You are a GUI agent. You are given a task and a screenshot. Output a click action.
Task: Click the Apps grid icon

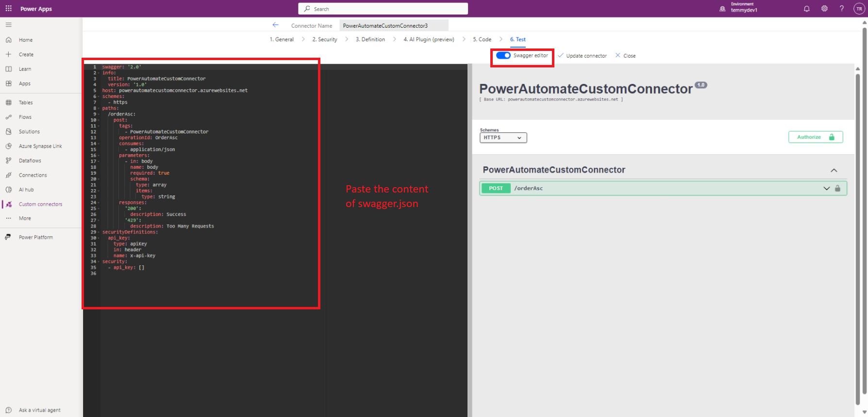pyautogui.click(x=9, y=83)
